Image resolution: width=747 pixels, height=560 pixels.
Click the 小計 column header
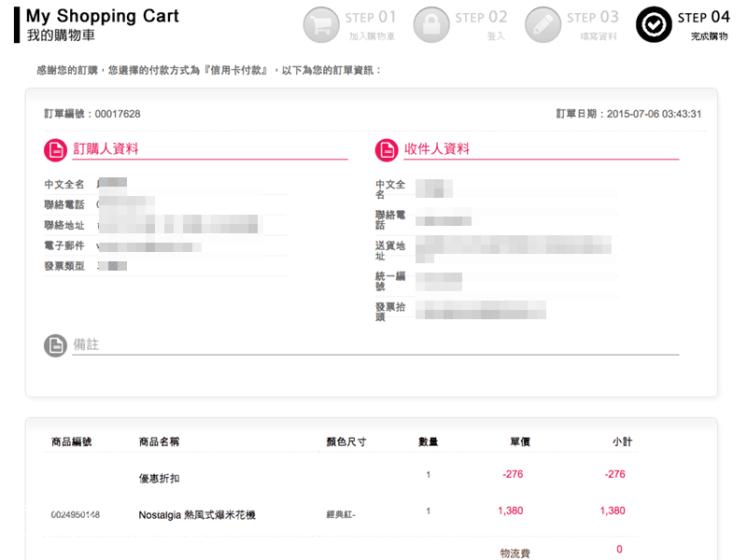[623, 441]
